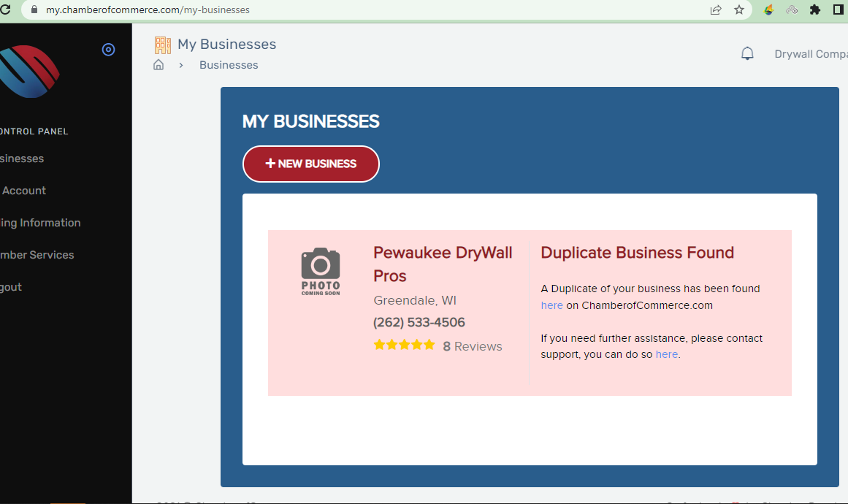Open notifications with the bell icon
848x504 pixels.
tap(747, 53)
